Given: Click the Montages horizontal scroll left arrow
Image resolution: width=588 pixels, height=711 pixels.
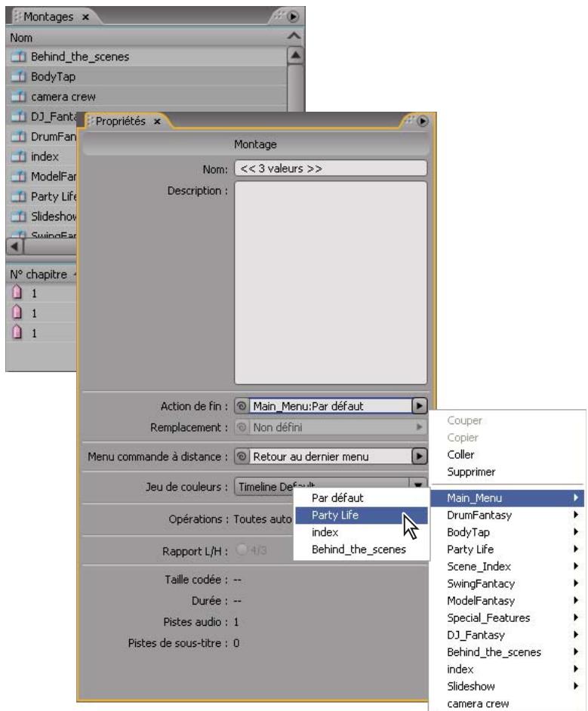Looking at the screenshot, I should 14,247.
